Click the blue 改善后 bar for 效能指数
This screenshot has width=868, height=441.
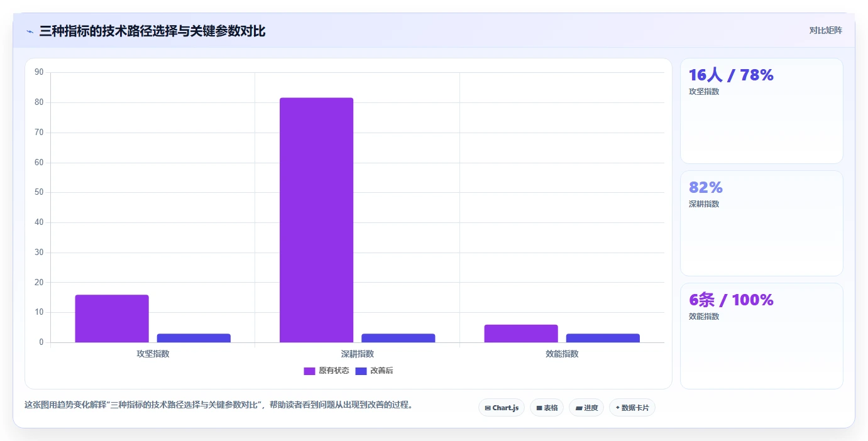coord(603,338)
